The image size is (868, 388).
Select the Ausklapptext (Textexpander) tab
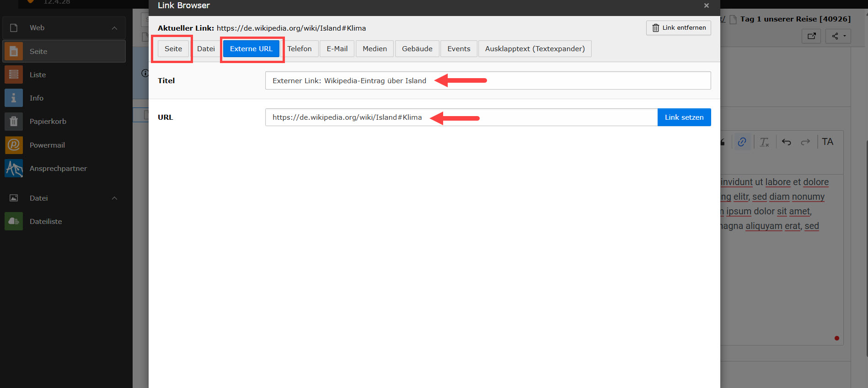pyautogui.click(x=534, y=49)
